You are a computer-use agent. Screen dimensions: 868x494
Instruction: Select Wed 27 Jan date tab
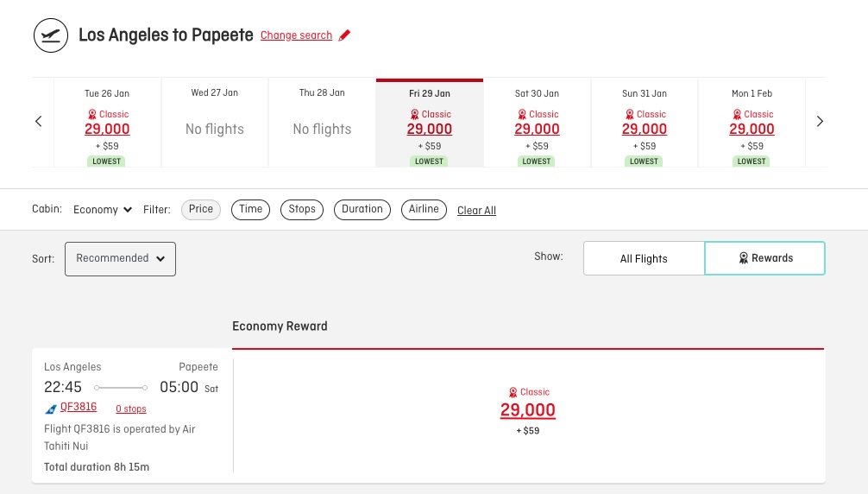coord(215,123)
